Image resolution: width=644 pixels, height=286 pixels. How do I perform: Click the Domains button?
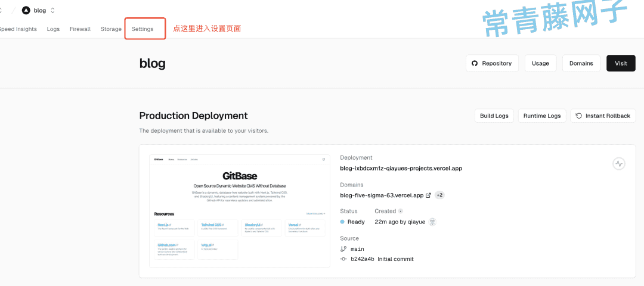pos(581,63)
